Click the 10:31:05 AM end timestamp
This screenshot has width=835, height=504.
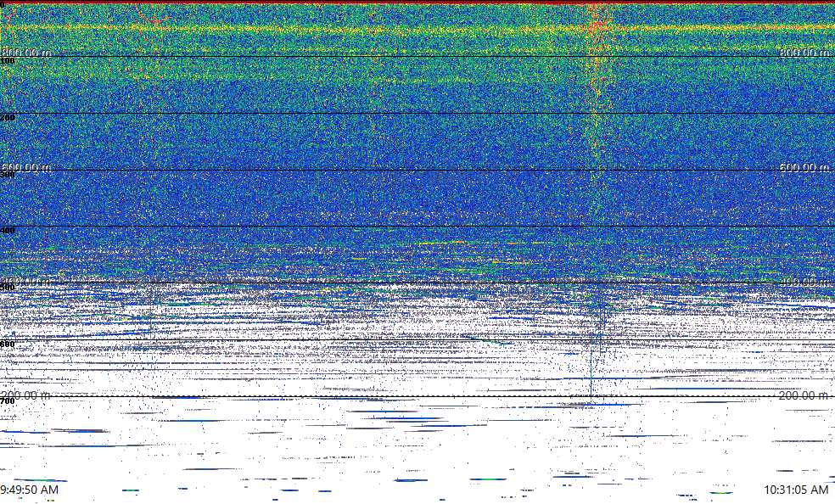pos(796,490)
